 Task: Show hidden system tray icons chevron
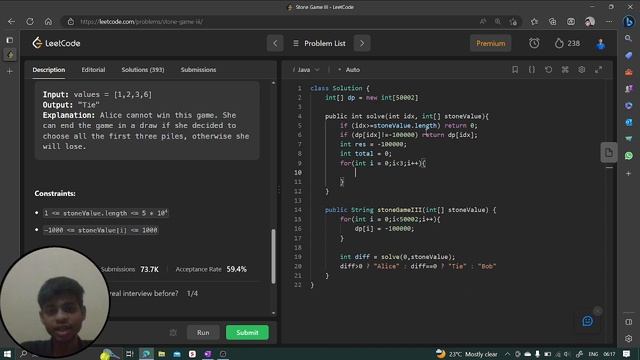point(507,354)
